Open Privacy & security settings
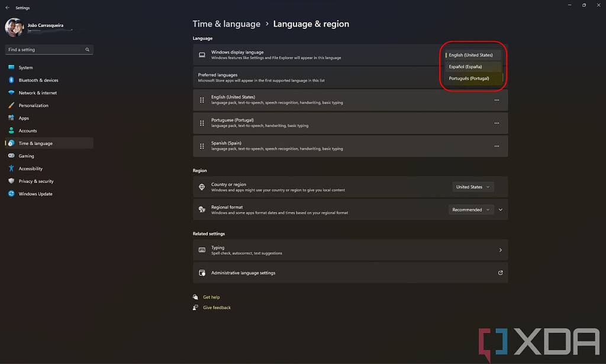The height and width of the screenshot is (364, 606). pos(49,181)
